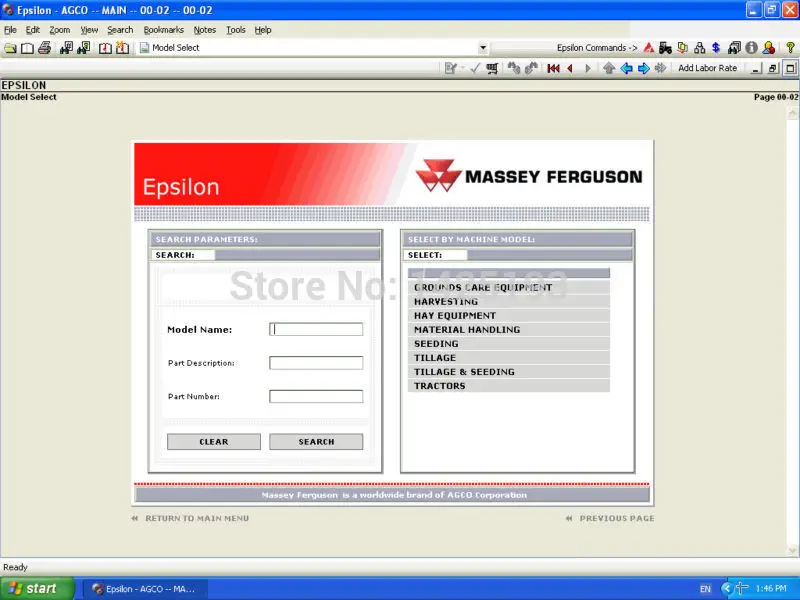Click inside the Model Name field
This screenshot has height=600, width=800.
click(316, 328)
